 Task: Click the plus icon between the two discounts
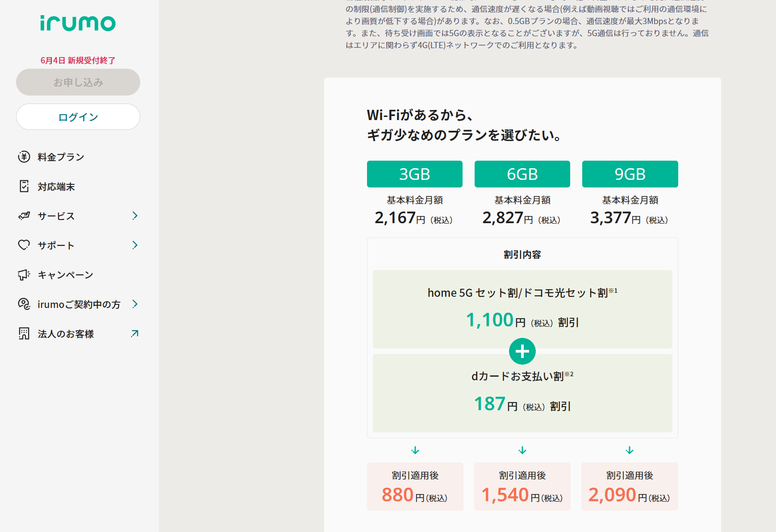(x=522, y=351)
